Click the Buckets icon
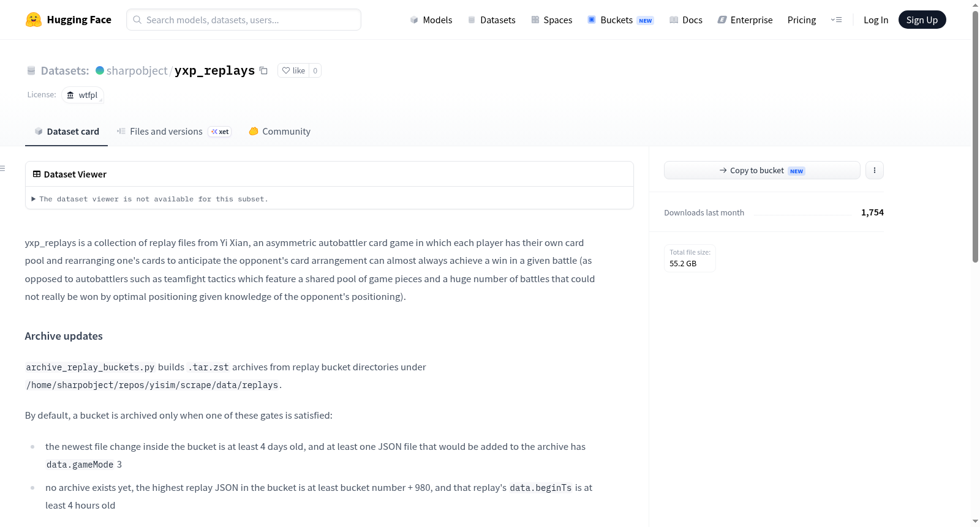980x527 pixels. 592,20
